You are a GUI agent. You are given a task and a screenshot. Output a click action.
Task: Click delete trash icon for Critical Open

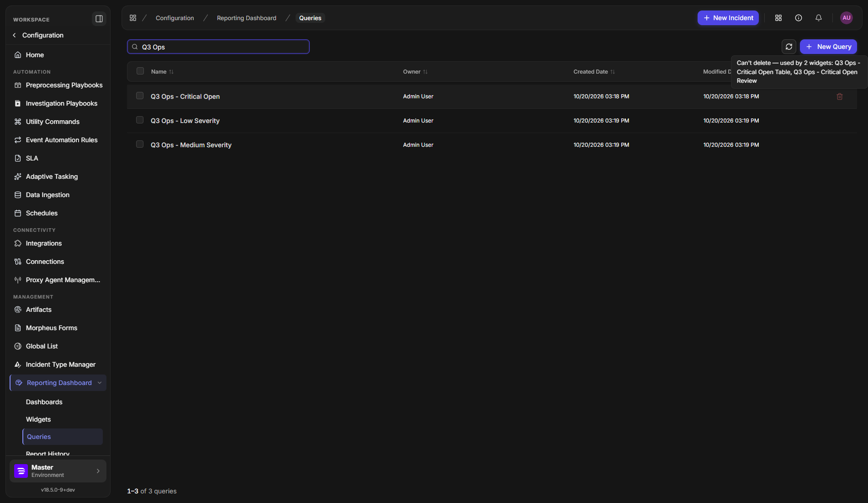(839, 96)
